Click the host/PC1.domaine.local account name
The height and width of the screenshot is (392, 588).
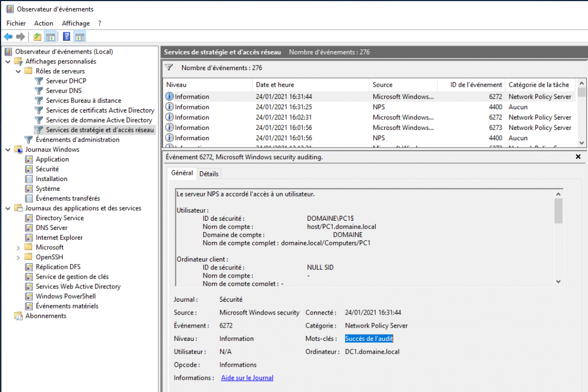[341, 226]
